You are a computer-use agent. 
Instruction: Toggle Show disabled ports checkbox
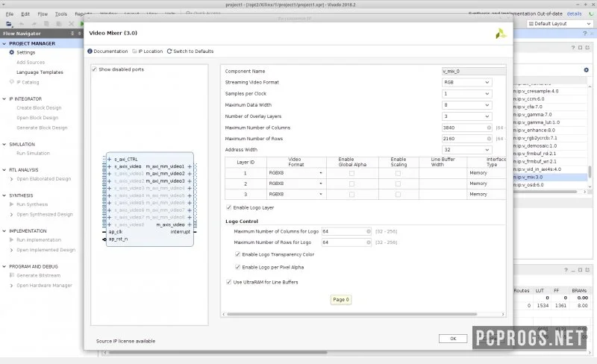(94, 69)
